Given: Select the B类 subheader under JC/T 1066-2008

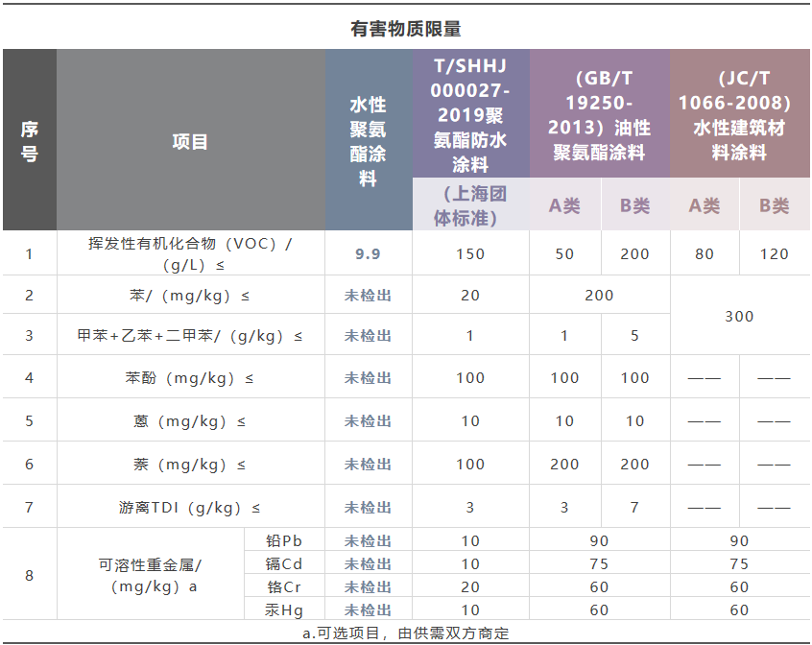Looking at the screenshot, I should (x=774, y=205).
